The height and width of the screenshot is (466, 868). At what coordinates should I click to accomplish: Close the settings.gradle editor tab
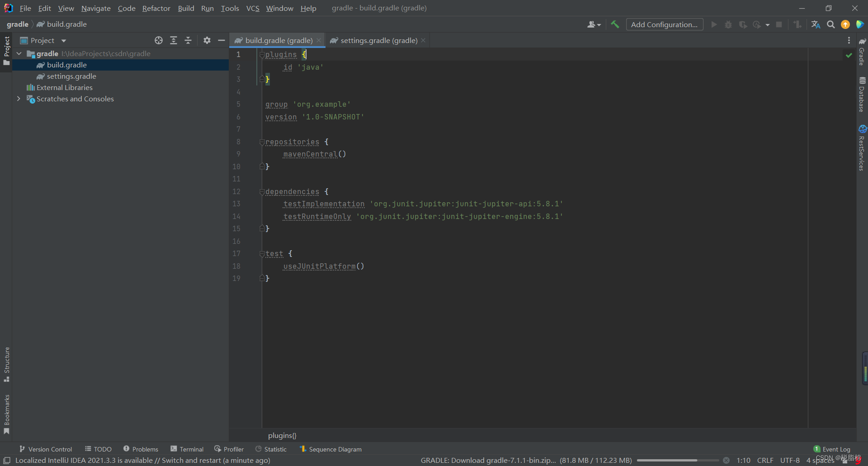pos(423,40)
